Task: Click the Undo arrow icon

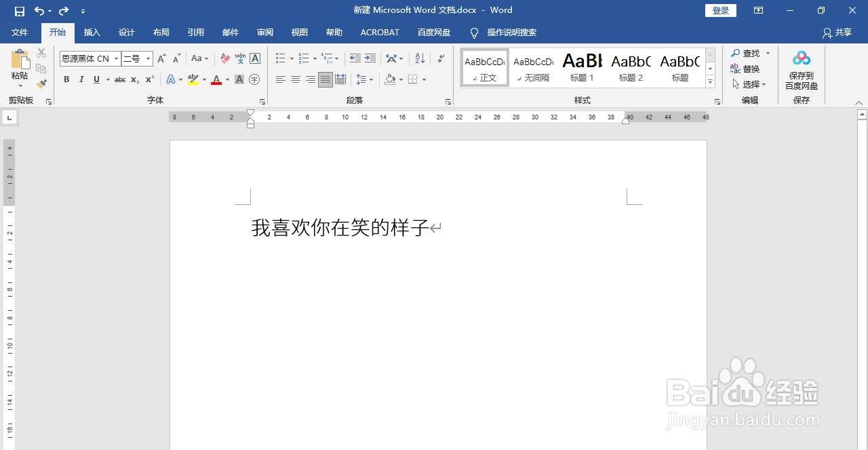Action: pyautogui.click(x=39, y=11)
